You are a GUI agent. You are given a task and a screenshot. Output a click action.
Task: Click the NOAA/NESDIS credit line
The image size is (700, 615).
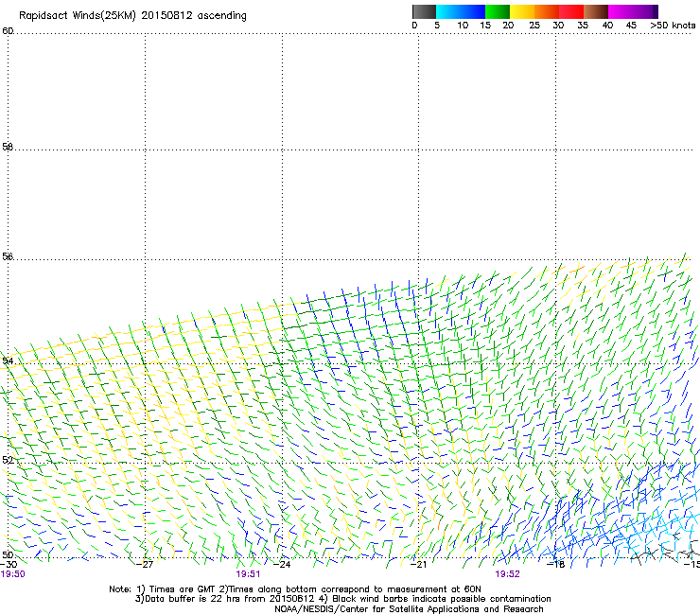click(409, 609)
